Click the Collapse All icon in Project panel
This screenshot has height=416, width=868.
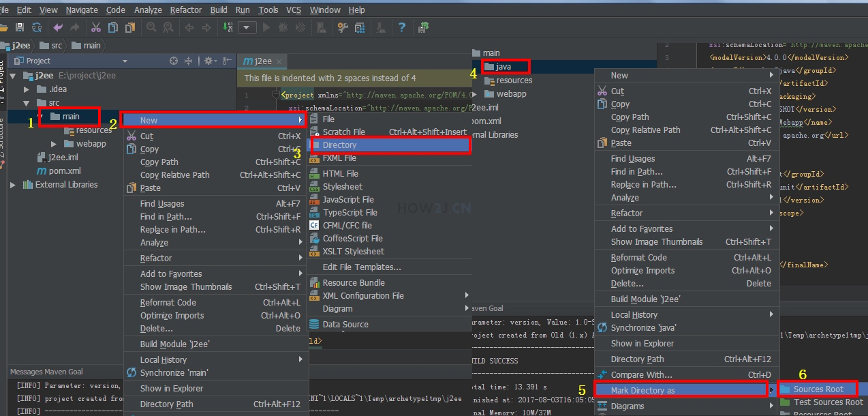(x=189, y=61)
